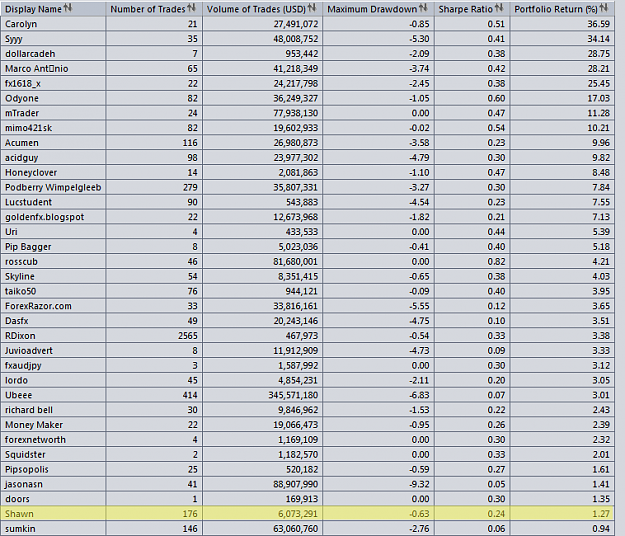Click portfolio return 34.14
This screenshot has height=536, width=625.
tap(598, 39)
